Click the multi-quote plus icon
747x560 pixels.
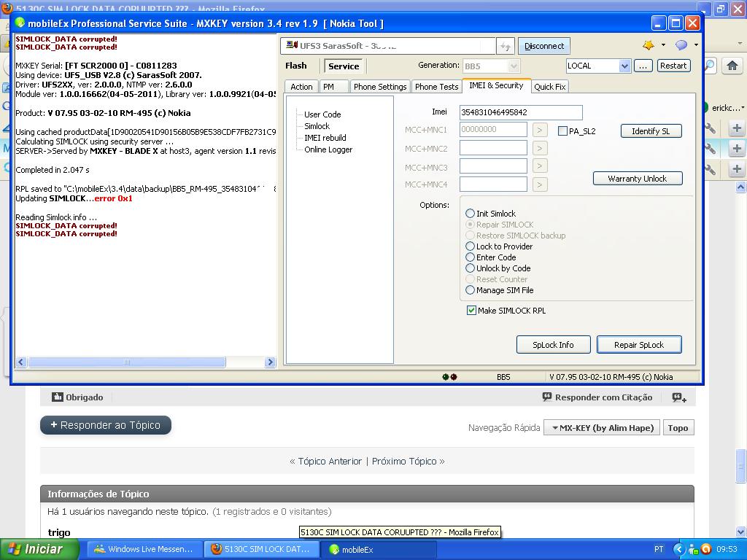coord(679,397)
